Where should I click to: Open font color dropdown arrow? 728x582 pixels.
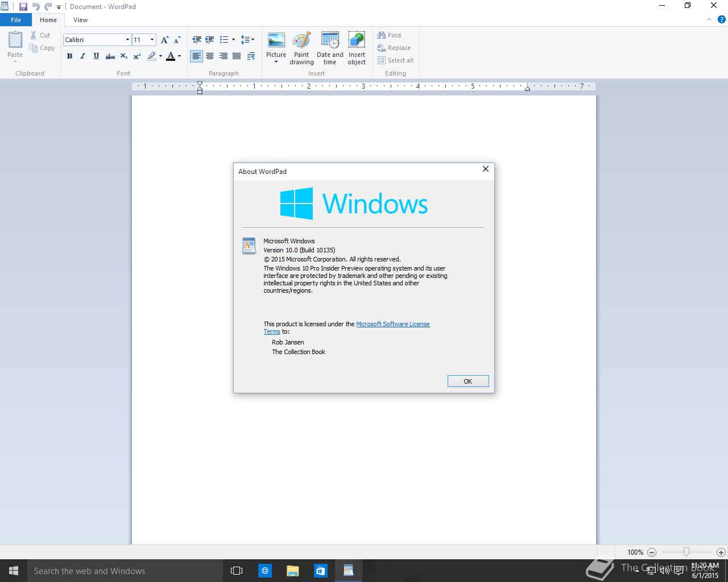[179, 56]
